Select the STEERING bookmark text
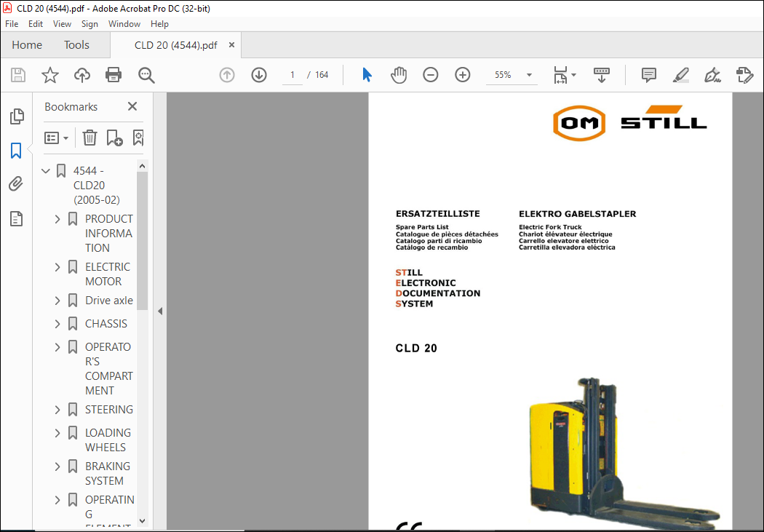764x532 pixels. [109, 410]
